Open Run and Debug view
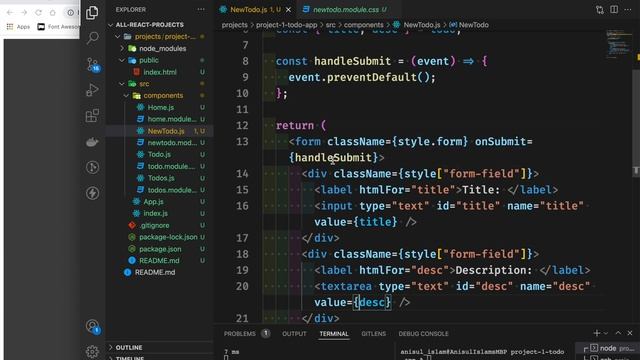640x360 pixels. point(92,90)
